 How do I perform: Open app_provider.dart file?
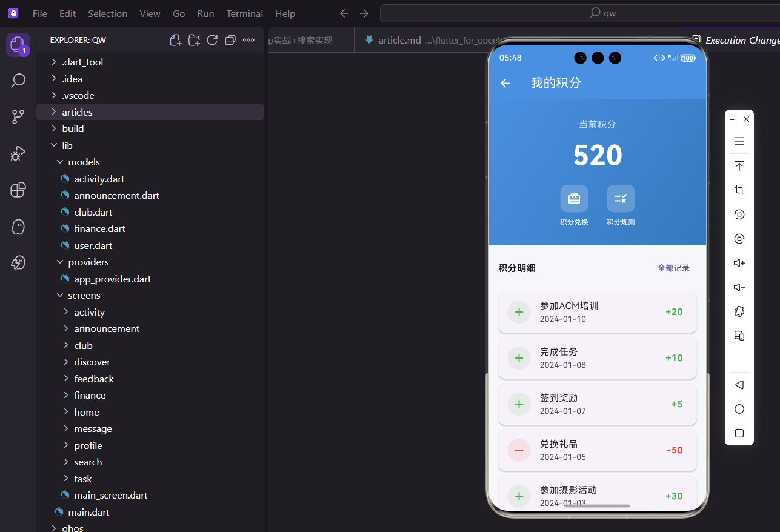point(150,279)
